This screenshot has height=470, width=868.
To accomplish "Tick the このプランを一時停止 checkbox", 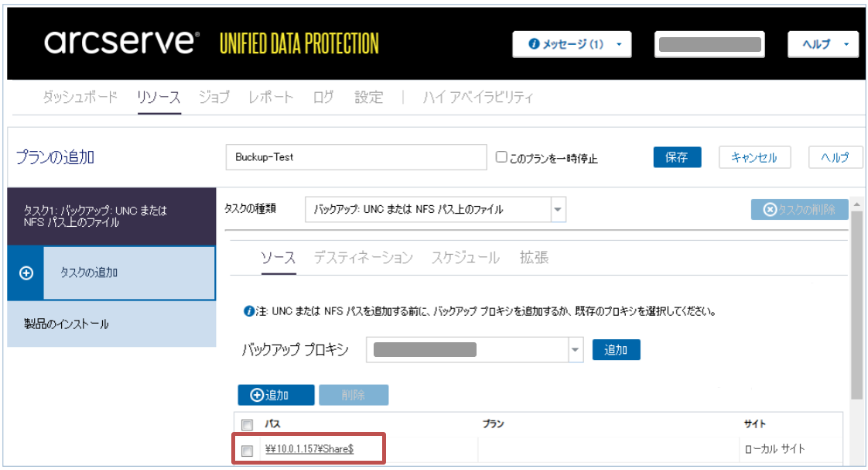I will (501, 157).
